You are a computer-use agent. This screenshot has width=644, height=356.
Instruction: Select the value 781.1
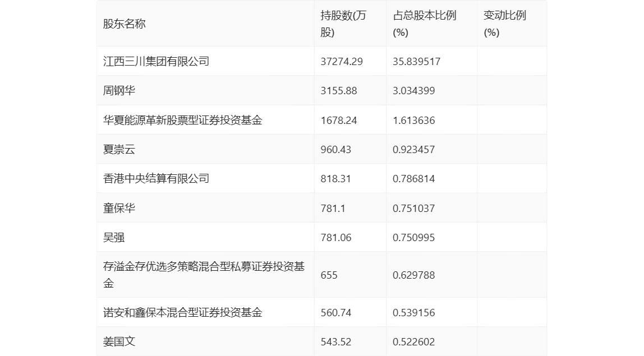(x=333, y=208)
